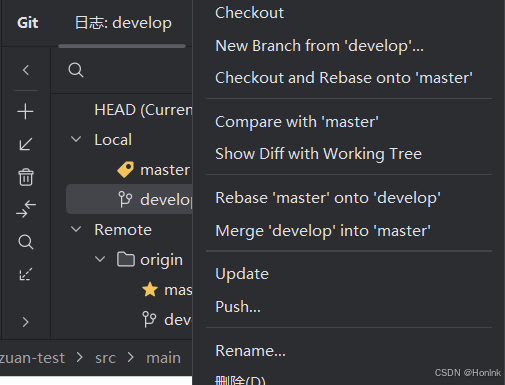Viewport: 505px width, 385px height.
Task: Choose Update from context menu
Action: point(242,274)
